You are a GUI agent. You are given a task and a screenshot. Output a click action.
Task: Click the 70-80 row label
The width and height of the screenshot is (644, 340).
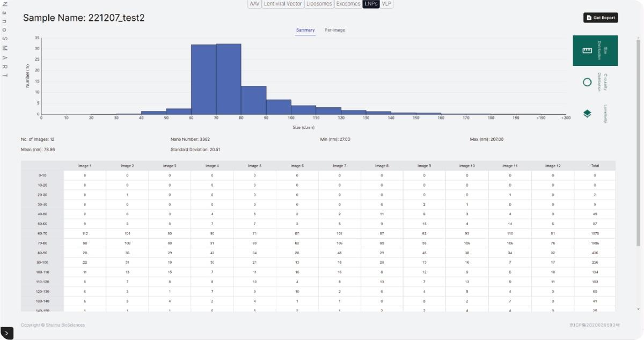pos(42,243)
